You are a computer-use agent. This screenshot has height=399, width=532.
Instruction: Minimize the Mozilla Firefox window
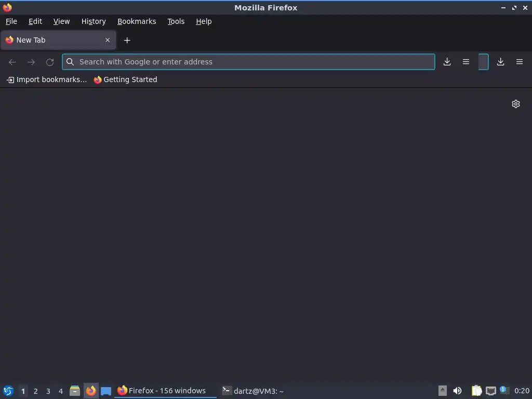pos(503,7)
